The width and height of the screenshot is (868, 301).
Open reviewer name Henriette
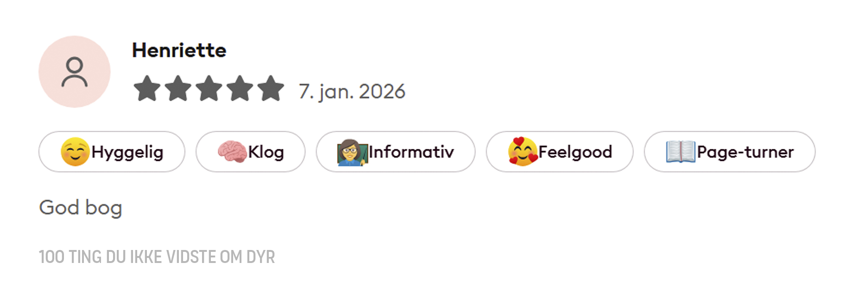pos(179,50)
